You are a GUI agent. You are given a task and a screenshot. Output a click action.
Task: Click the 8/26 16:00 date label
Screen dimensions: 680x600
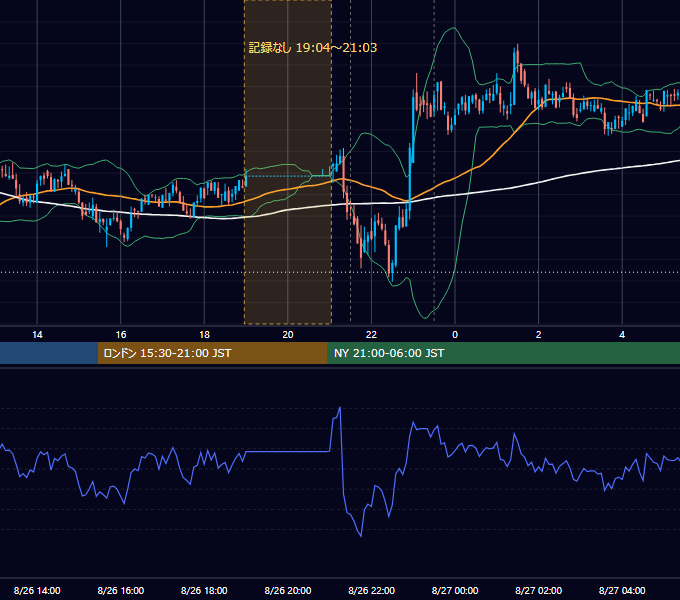coord(121,590)
